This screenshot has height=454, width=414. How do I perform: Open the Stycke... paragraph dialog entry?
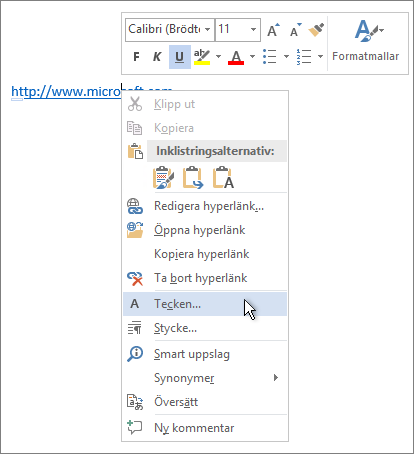tap(204, 328)
